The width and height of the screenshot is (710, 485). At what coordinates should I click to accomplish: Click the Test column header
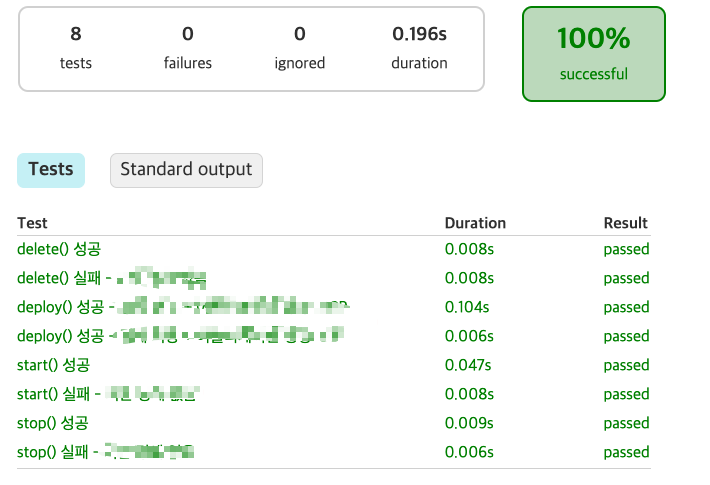coord(32,223)
